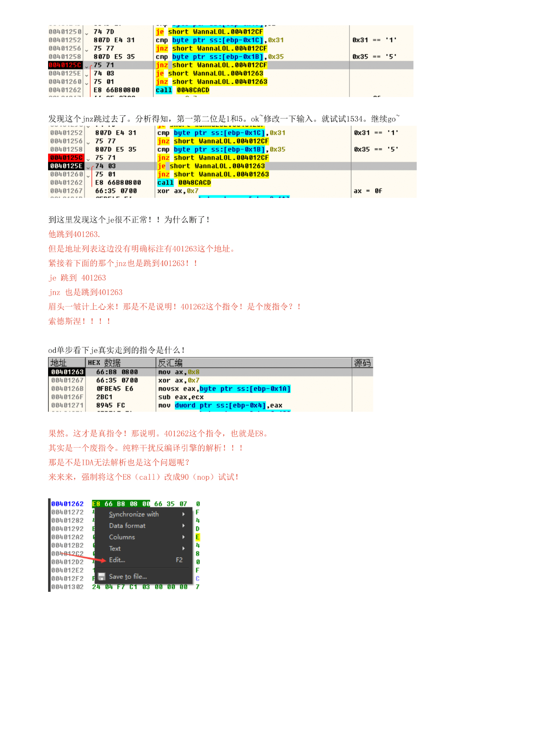Viewport: 534px width, 756px height.
Task: Select hex dump row 00401292
Action: tap(67, 529)
